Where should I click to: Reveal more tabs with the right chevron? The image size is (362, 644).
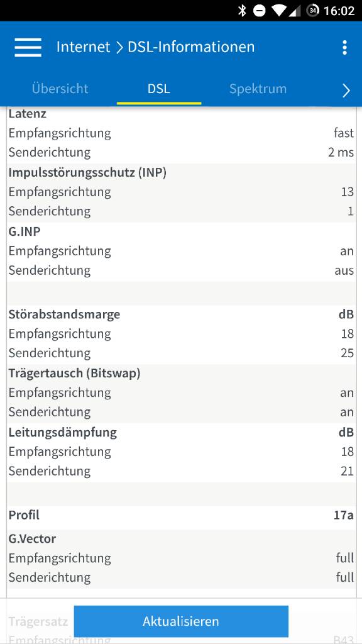pyautogui.click(x=346, y=90)
